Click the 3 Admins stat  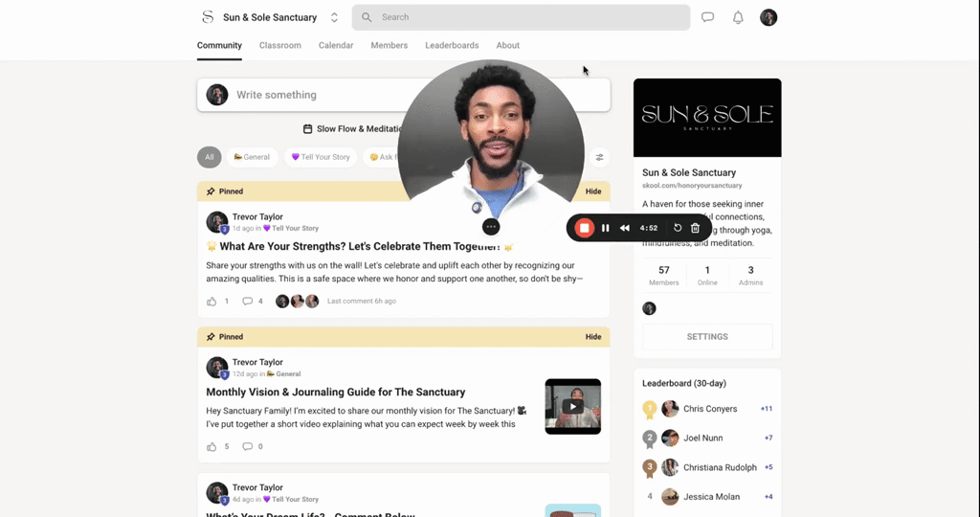pos(750,275)
